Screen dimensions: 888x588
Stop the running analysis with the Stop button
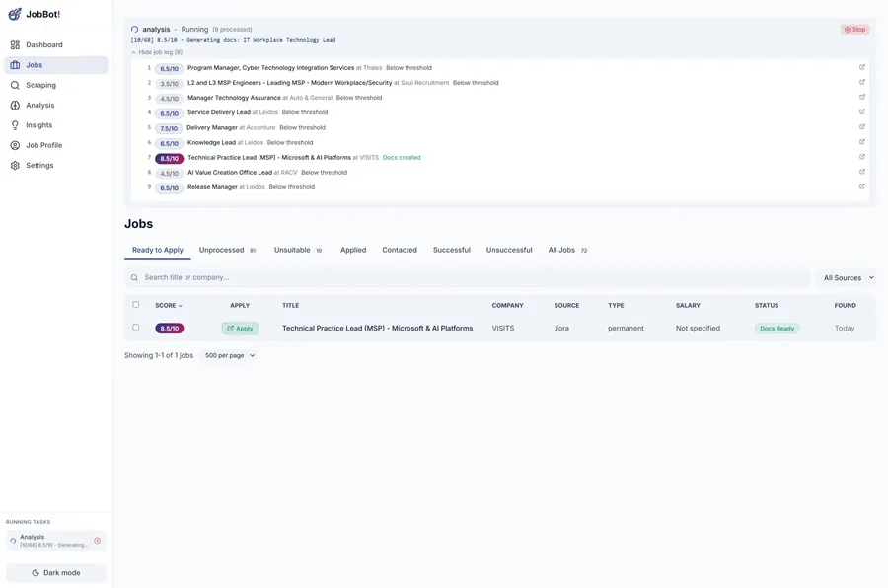pos(854,29)
